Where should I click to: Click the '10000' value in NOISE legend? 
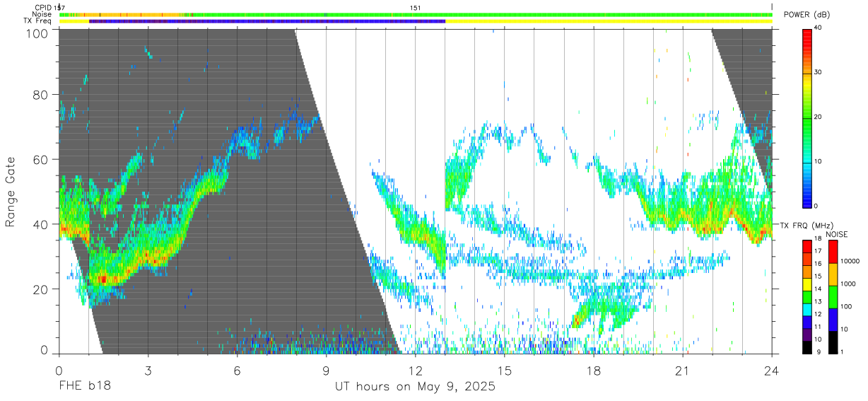click(x=850, y=261)
